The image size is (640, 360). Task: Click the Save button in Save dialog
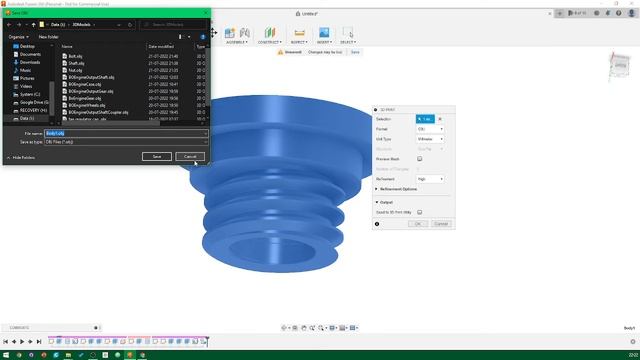(x=157, y=157)
